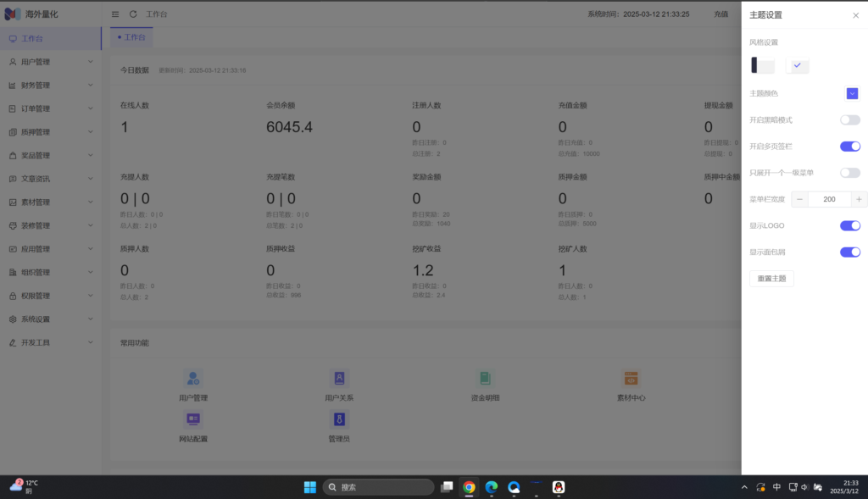Click 工作台 breadcrumb in header
868x499 pixels.
157,14
